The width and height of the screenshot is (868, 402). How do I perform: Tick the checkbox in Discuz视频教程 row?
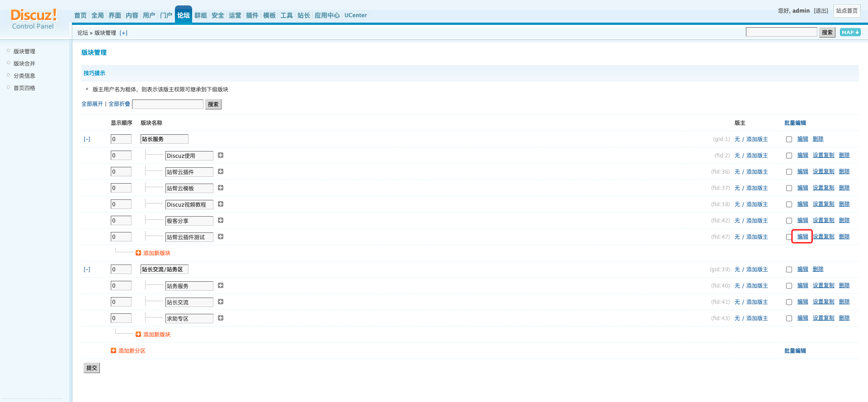point(789,204)
